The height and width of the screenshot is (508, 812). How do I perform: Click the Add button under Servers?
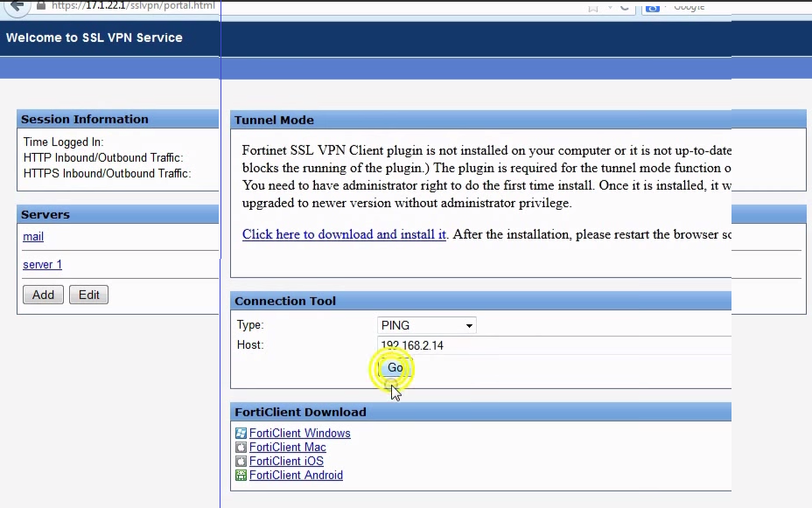click(x=43, y=295)
